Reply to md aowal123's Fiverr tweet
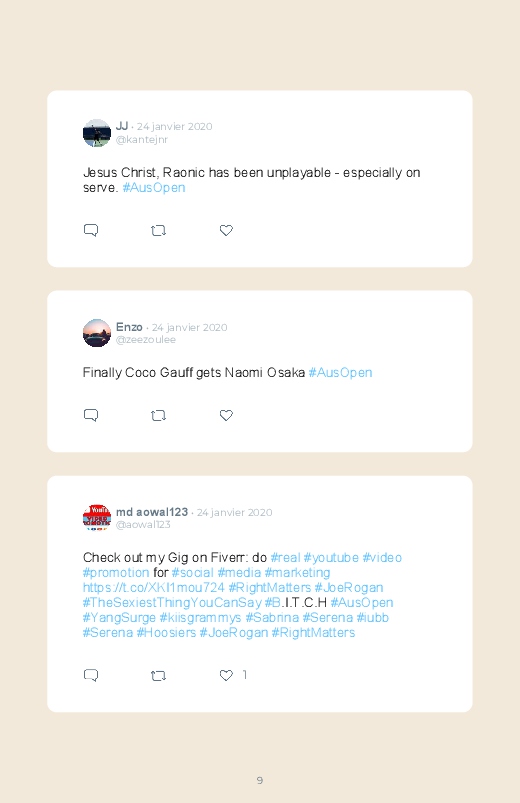Image resolution: width=520 pixels, height=803 pixels. pyautogui.click(x=91, y=675)
